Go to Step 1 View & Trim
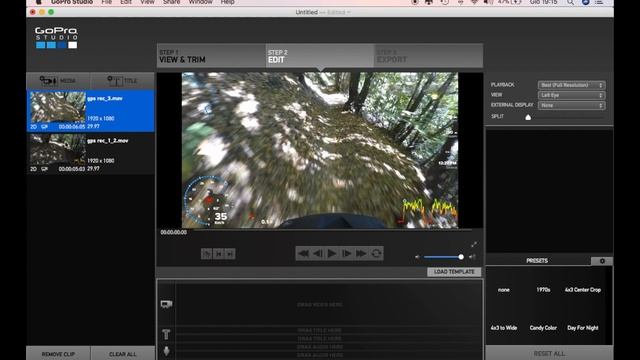The width and height of the screenshot is (640, 360). (211, 56)
